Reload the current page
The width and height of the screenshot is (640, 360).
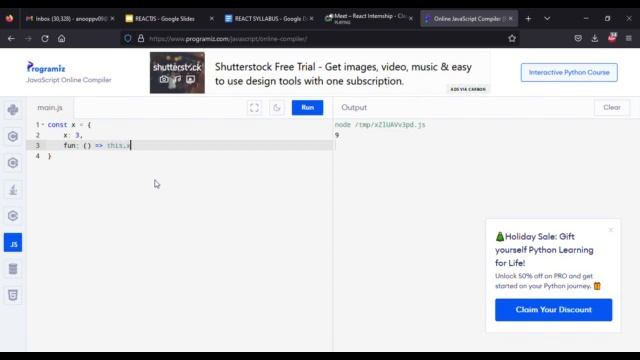click(44, 39)
